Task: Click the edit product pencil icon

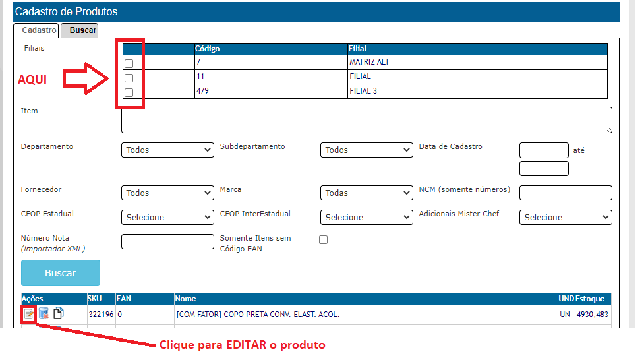Action: point(28,314)
